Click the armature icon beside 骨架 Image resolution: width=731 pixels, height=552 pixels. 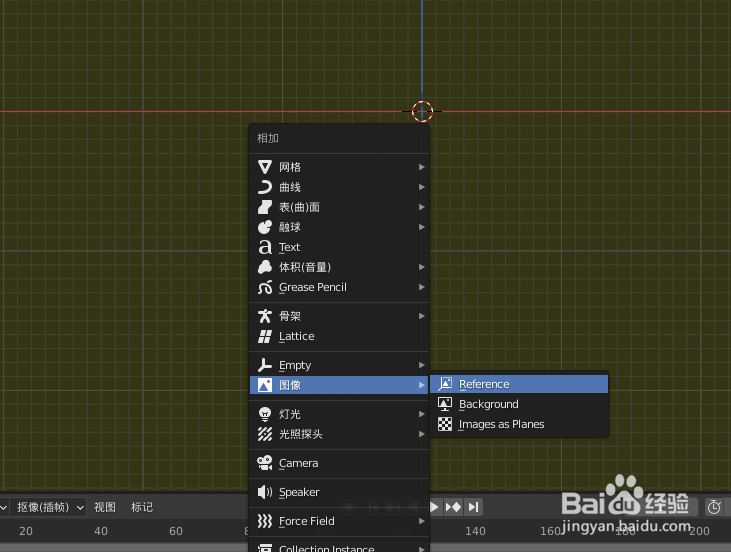point(265,316)
